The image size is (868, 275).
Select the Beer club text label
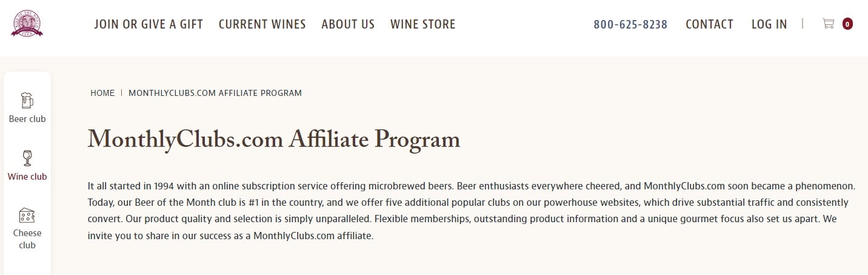[x=27, y=119]
